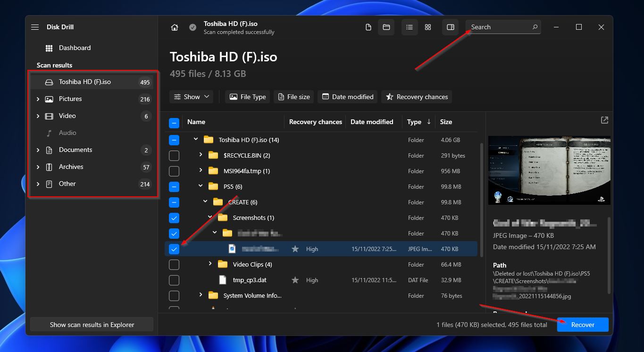Click the Pictures category icon
The image size is (644, 352).
point(49,99)
